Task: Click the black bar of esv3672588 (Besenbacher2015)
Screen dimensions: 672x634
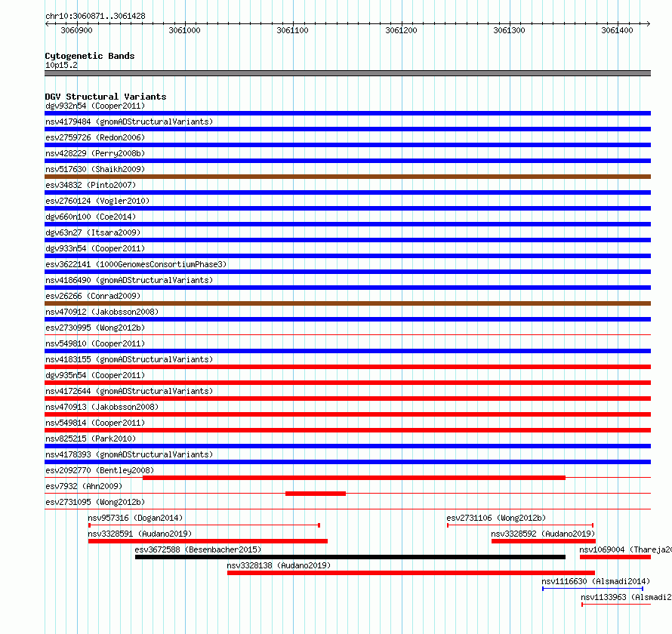Action: point(350,557)
